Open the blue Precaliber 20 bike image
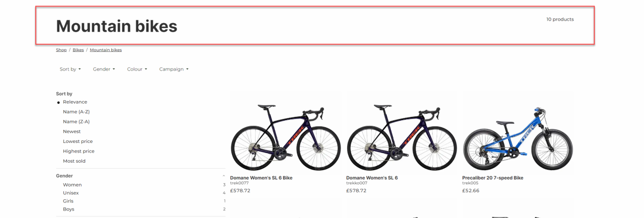This screenshot has height=218, width=644. point(518,133)
